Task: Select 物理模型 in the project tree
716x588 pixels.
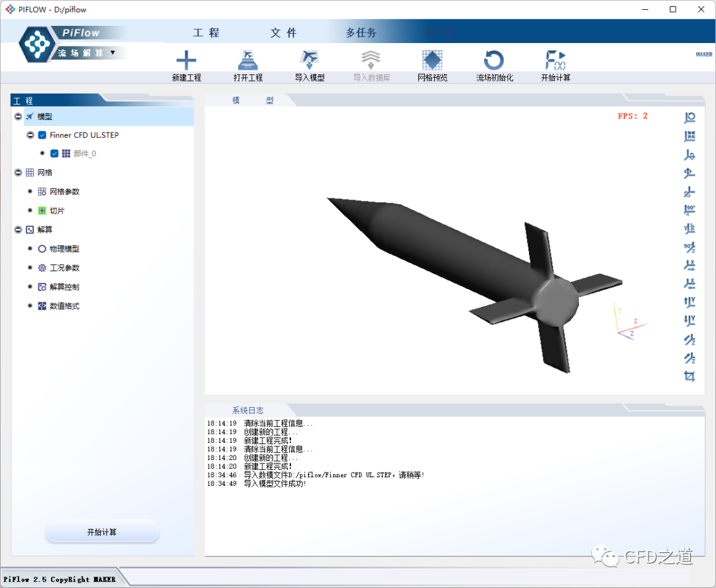Action: [64, 249]
